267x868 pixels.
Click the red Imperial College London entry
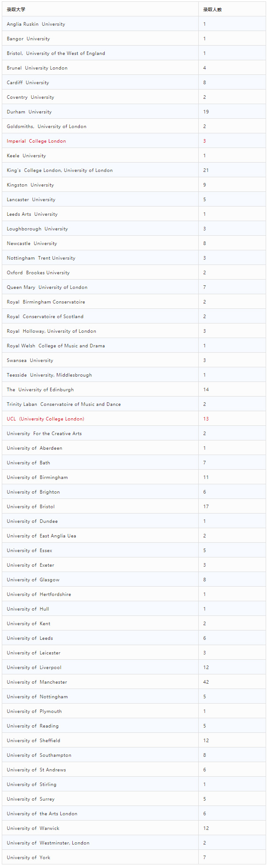pyautogui.click(x=36, y=141)
